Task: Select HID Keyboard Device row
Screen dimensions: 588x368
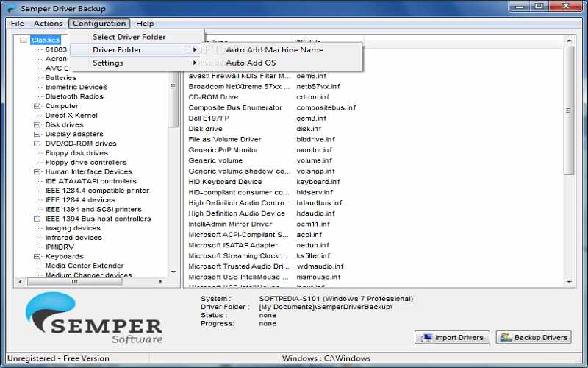Action: pos(225,181)
